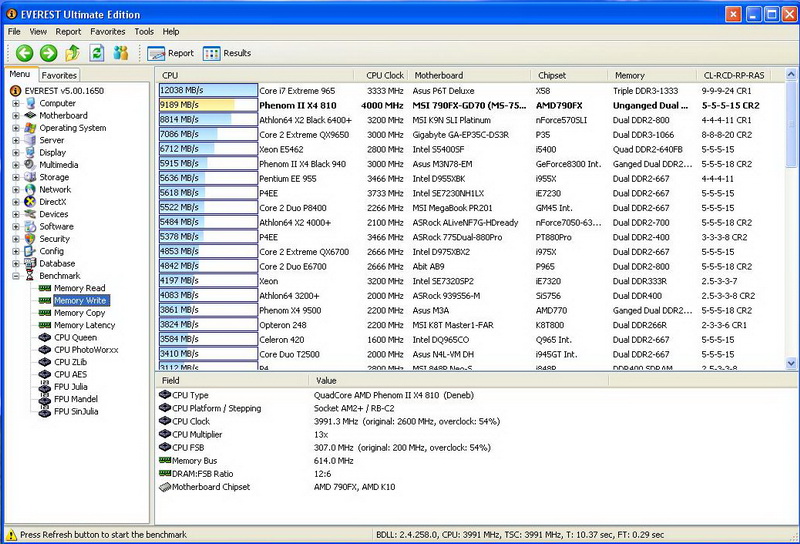
Task: Expand the Database tree node
Action: [x=16, y=263]
